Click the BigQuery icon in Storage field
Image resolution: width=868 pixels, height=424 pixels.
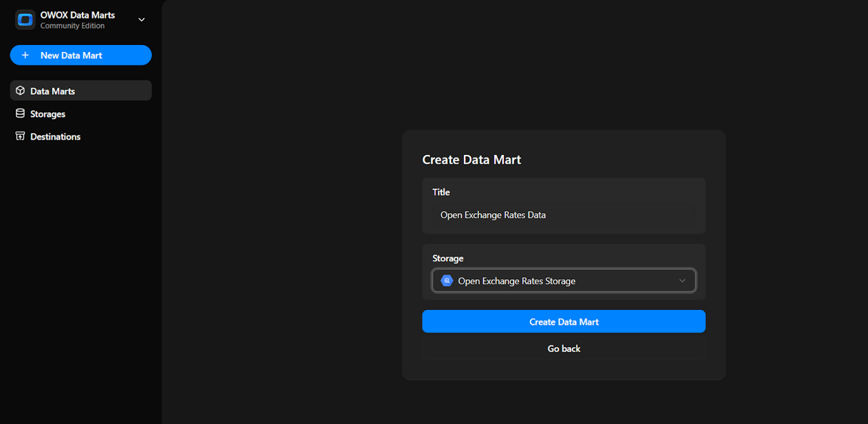pos(447,281)
